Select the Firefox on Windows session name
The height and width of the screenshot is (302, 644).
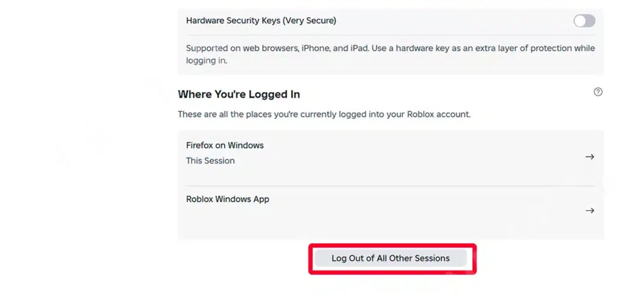225,145
